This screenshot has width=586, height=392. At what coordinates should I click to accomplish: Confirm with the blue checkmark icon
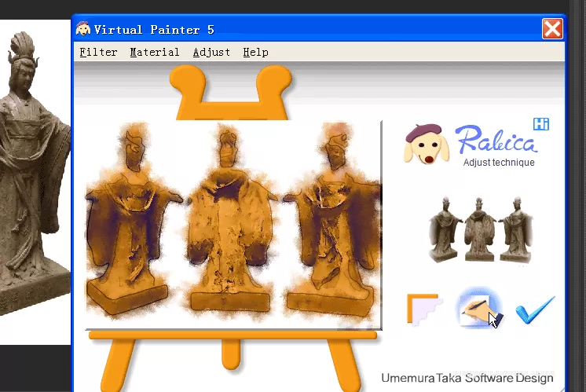tap(535, 310)
